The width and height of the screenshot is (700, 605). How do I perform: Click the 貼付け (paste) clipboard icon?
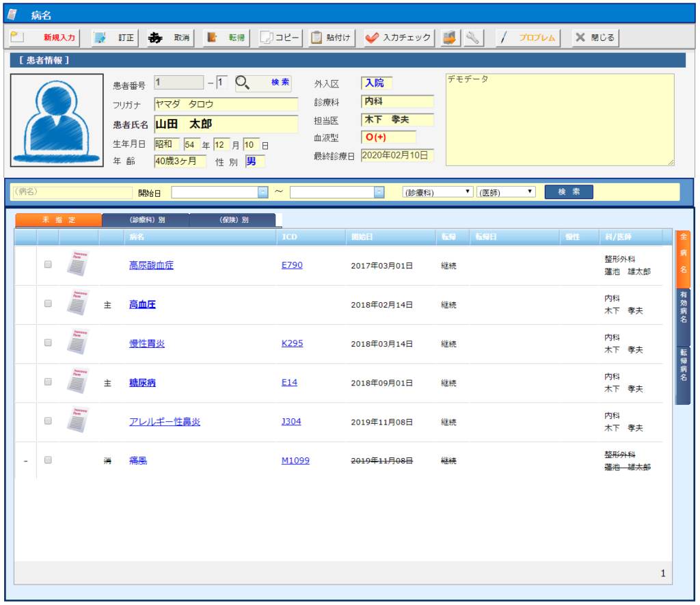[x=331, y=38]
